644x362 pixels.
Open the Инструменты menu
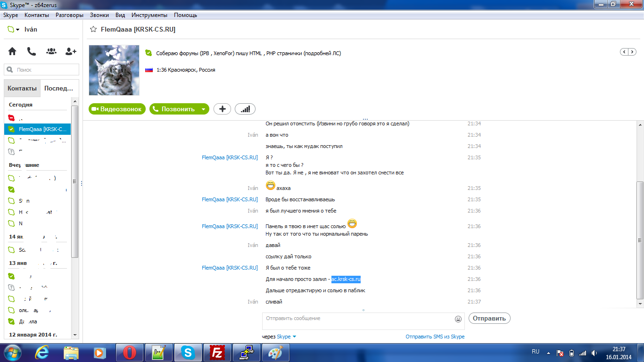[x=149, y=15]
